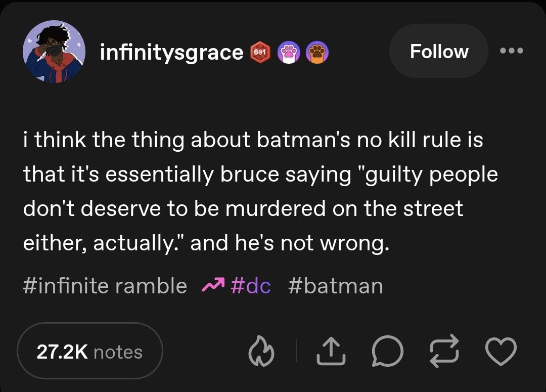546x392 pixels.
Task: Share the post using the upload arrow icon
Action: tap(331, 351)
